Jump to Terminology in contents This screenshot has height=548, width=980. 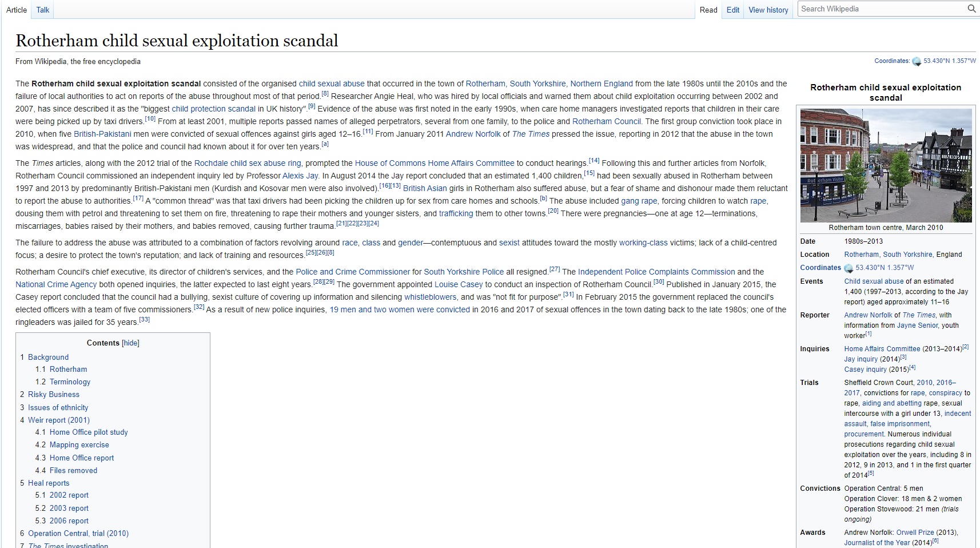point(70,382)
